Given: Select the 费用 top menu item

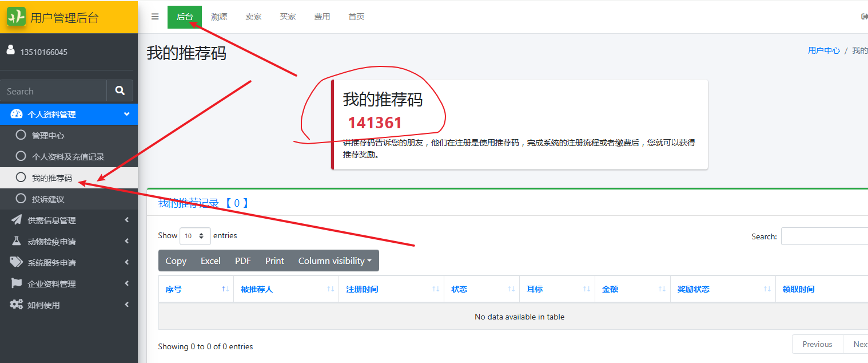Looking at the screenshot, I should tap(322, 17).
